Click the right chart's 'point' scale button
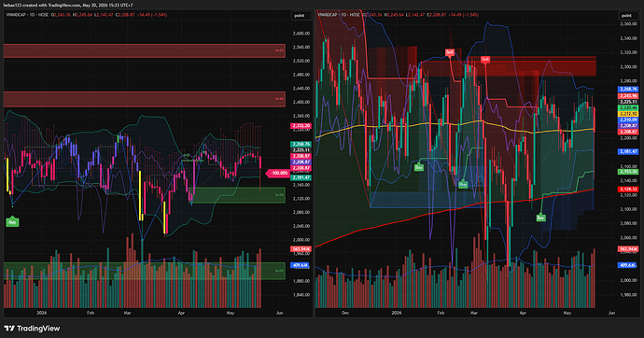Viewport: 644px width, 338px height. coord(627,16)
